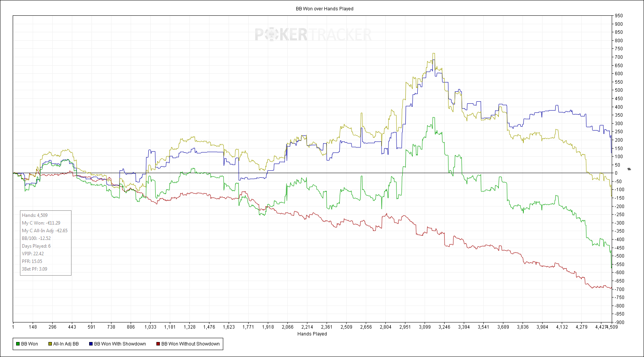Click the "2,066" x-axis tick label
Viewport: 644px width, 357px height.
pos(287,327)
